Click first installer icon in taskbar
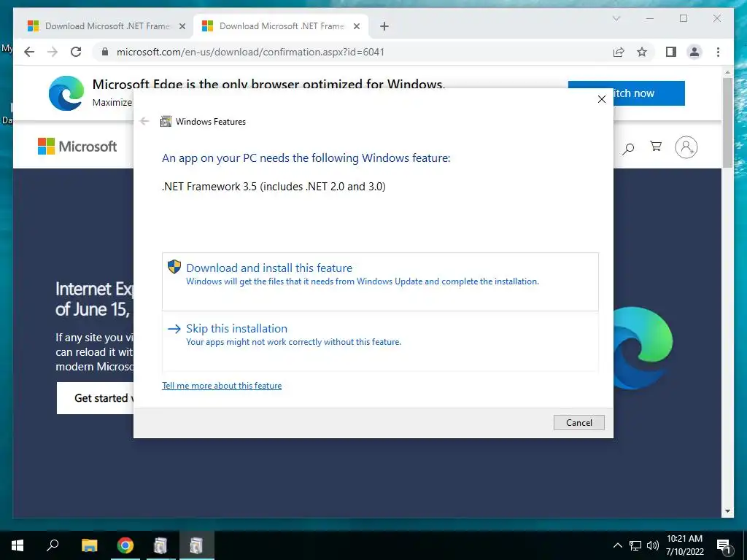Screen dimensions: 747x560 coord(160,545)
